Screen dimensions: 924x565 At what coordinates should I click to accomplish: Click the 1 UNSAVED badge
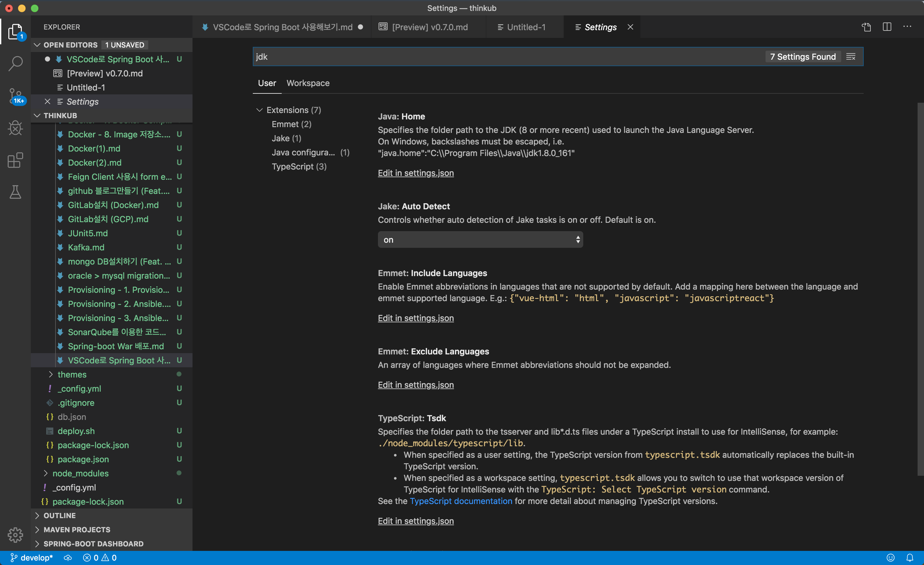click(124, 45)
